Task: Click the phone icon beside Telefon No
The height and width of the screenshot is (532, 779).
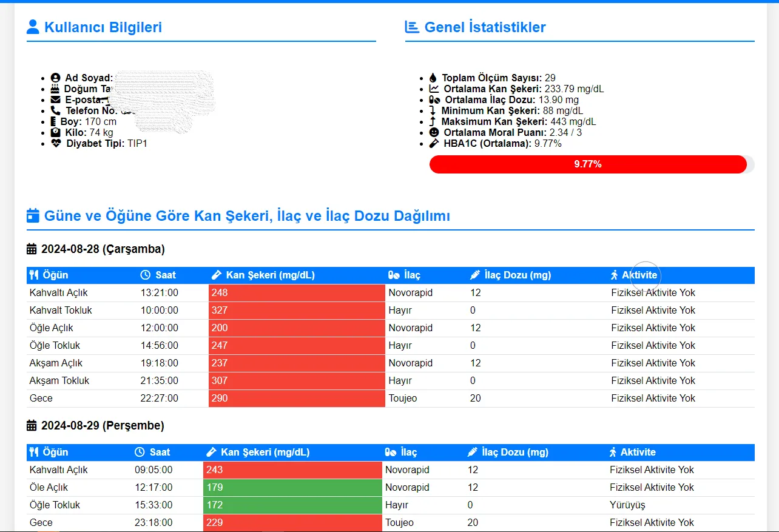Action: (56, 110)
